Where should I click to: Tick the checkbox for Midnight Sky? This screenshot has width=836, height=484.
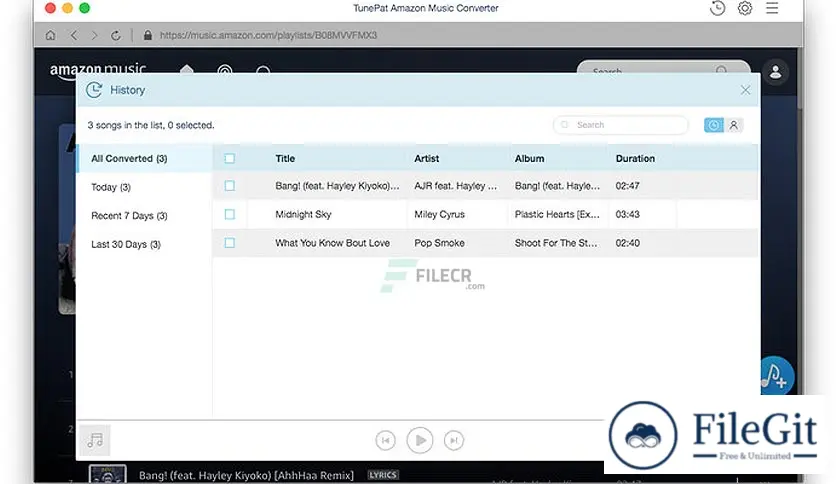click(229, 214)
